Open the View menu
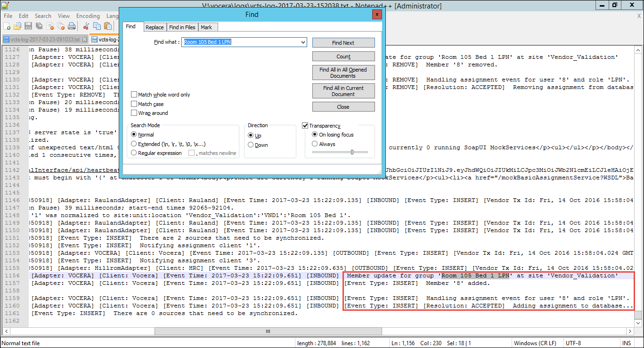 (64, 16)
